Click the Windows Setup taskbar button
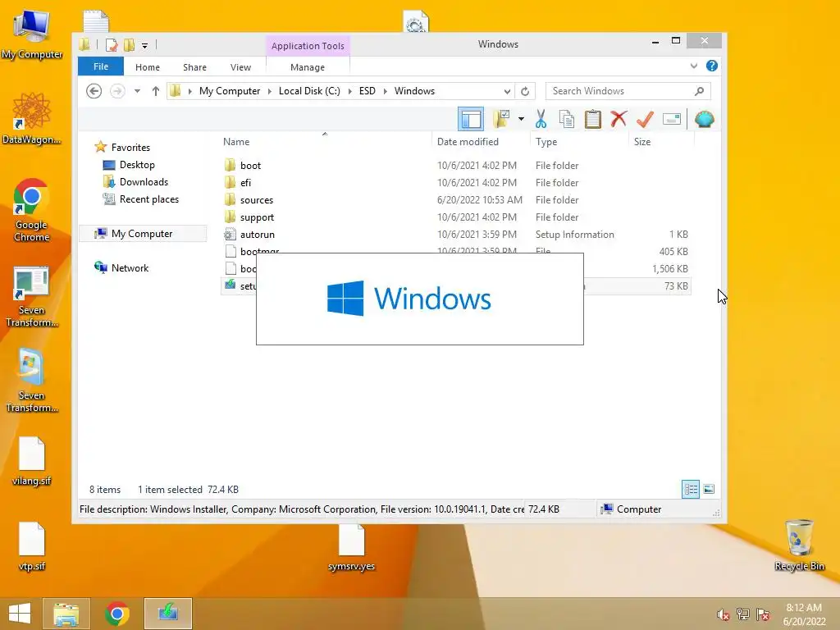 click(x=167, y=614)
